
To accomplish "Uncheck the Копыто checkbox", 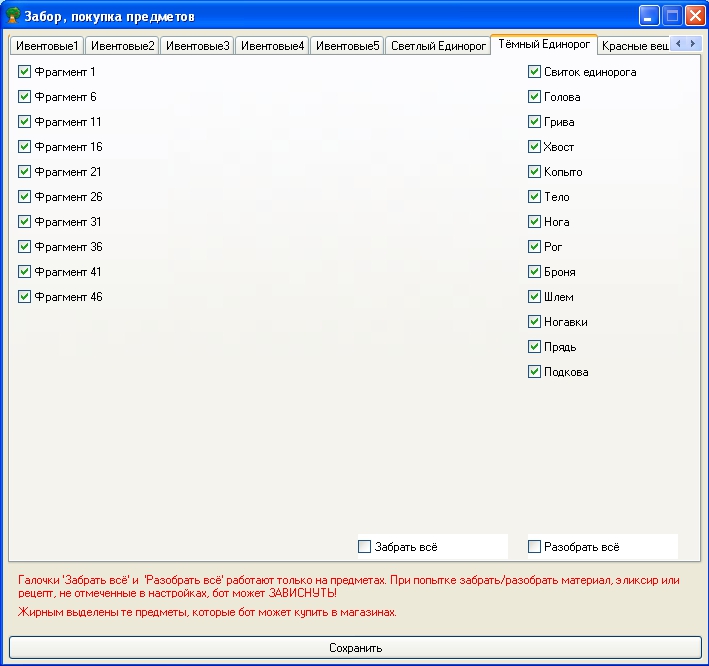I will click(535, 172).
